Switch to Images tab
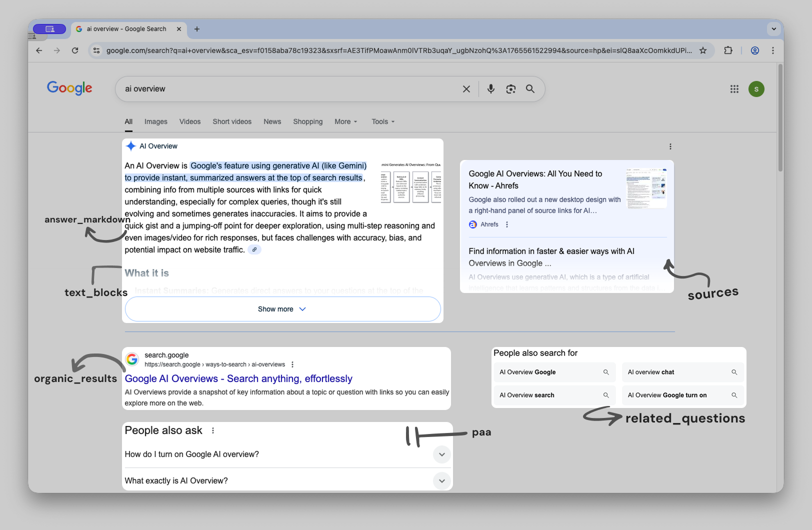The image size is (812, 530). click(156, 121)
